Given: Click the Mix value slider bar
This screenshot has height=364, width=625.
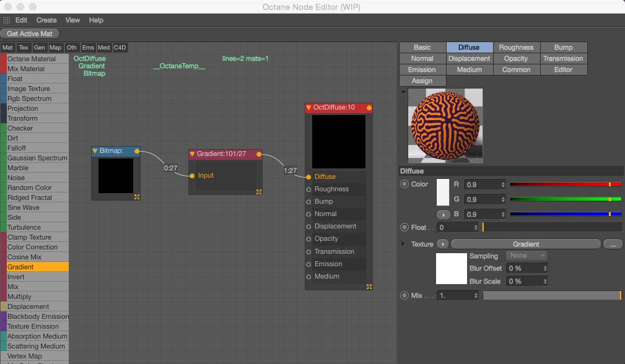Looking at the screenshot, I should tap(552, 295).
